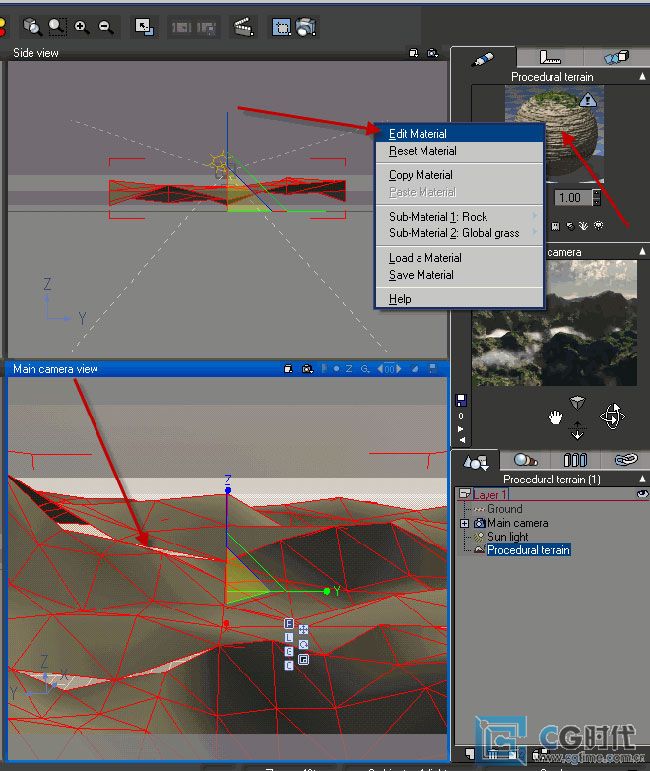Click the light bulb icon below the scale field
This screenshot has height=771, width=650.
(x=598, y=226)
